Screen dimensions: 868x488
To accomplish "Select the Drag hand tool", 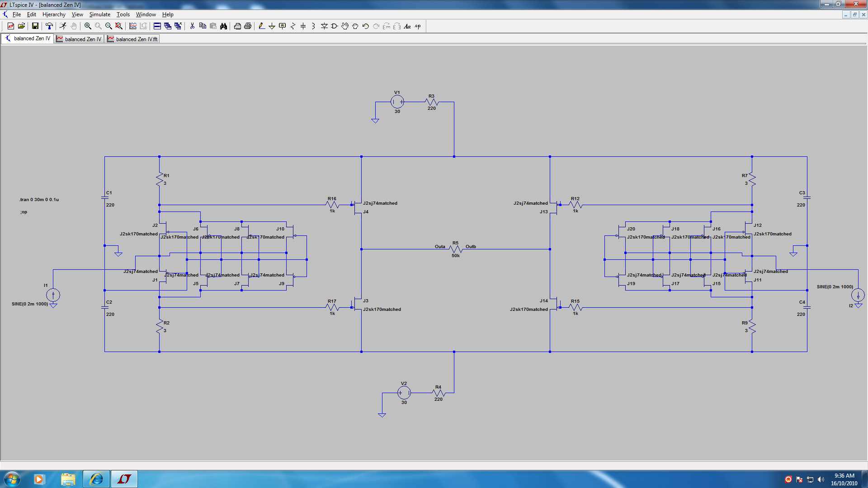I will [x=355, y=26].
